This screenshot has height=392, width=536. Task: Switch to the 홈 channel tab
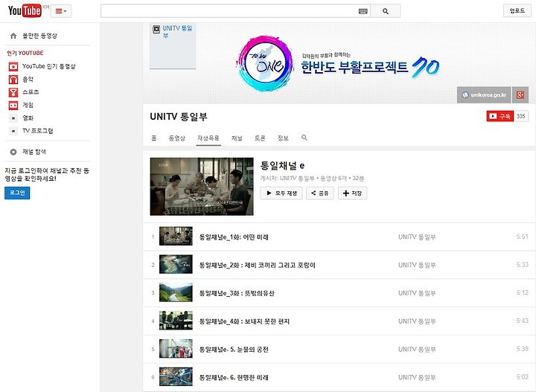[x=154, y=138]
